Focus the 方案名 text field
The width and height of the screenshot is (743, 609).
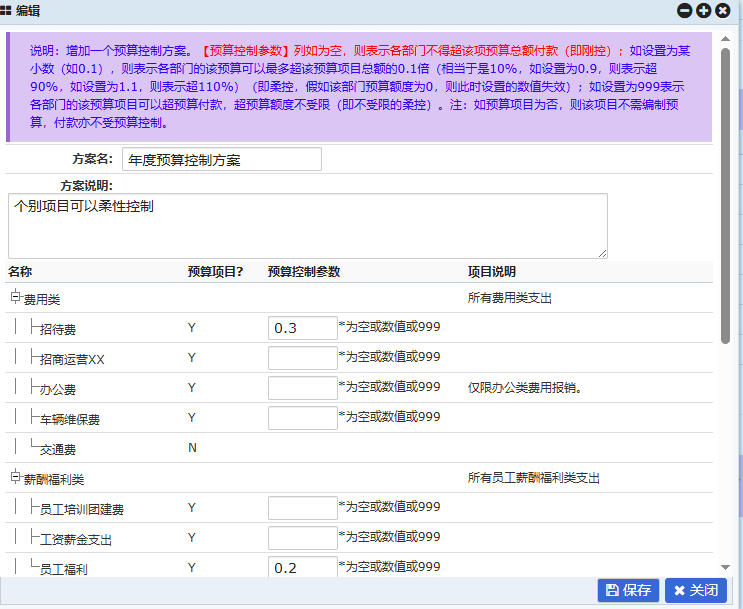tap(221, 159)
